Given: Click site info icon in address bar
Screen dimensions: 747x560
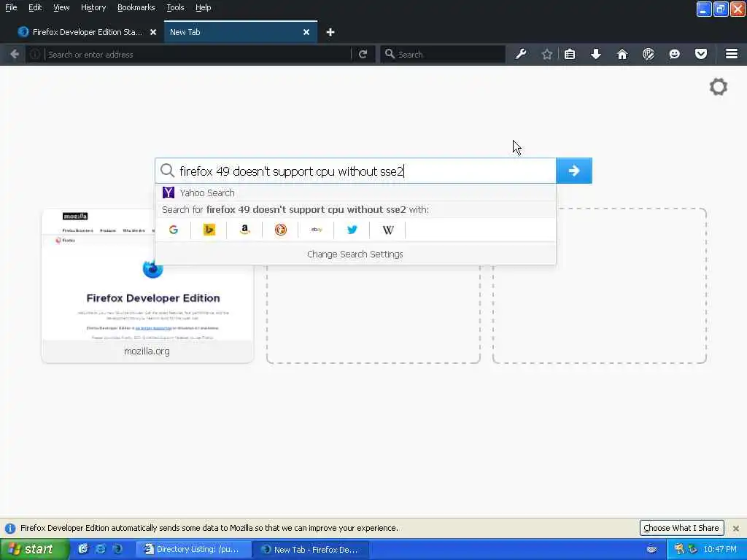Looking at the screenshot, I should coord(35,54).
